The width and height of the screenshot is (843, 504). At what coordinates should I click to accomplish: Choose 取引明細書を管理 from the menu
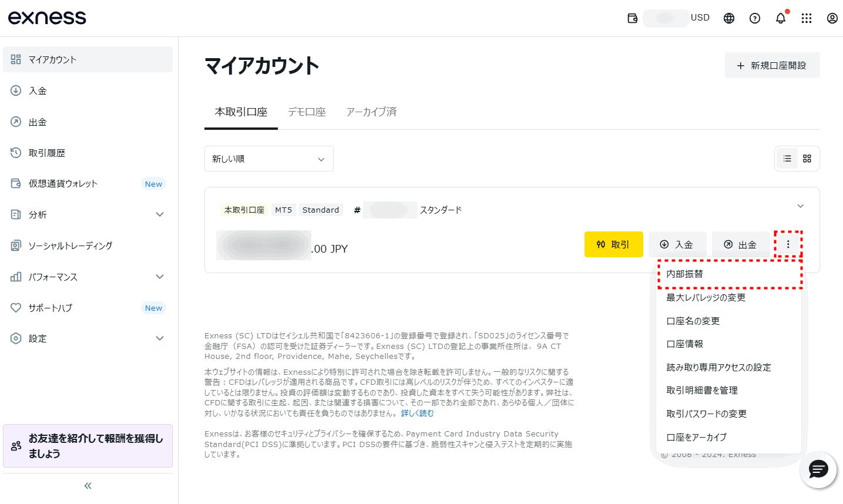729,390
